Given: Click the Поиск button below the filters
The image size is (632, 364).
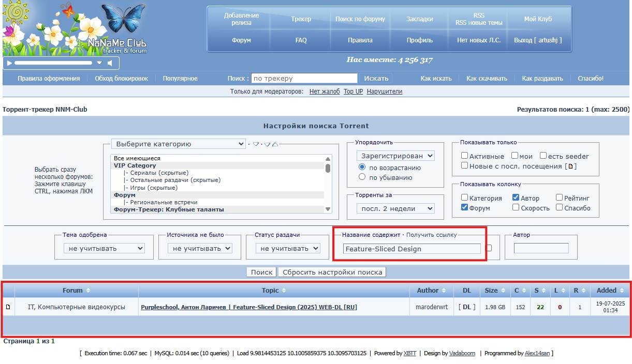Looking at the screenshot, I should coord(261,272).
